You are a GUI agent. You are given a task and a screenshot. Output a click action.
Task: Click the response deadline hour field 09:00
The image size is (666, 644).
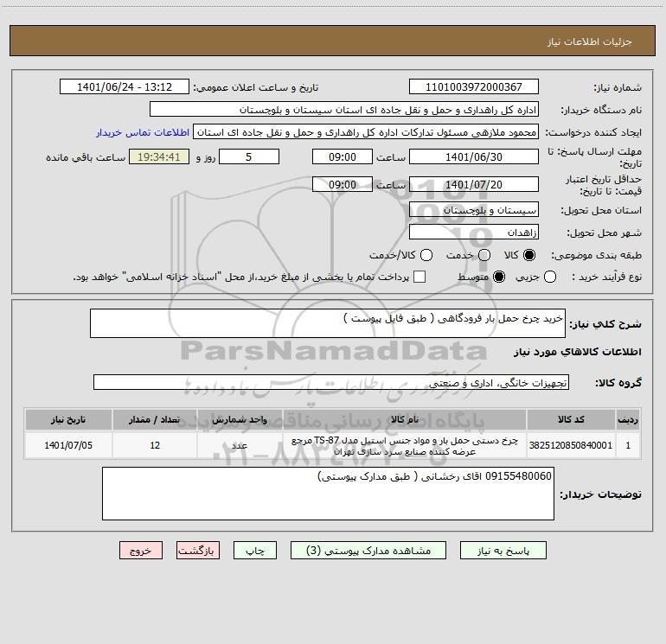point(343,156)
